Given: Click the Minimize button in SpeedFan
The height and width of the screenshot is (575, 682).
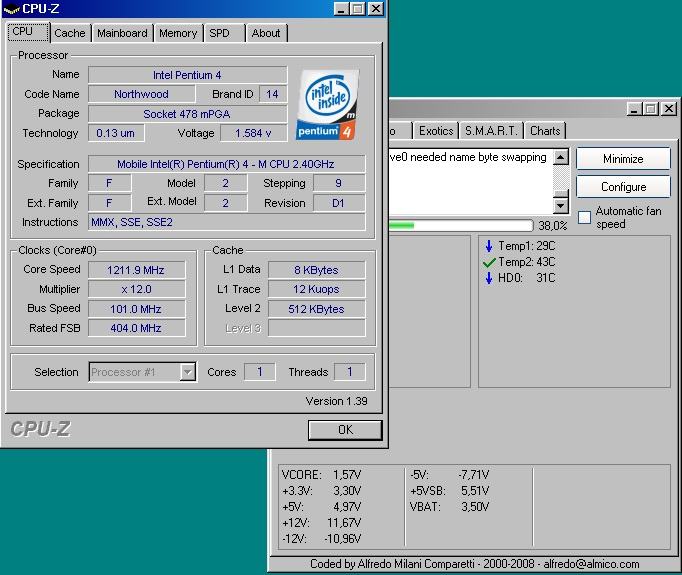Looking at the screenshot, I should (x=623, y=159).
